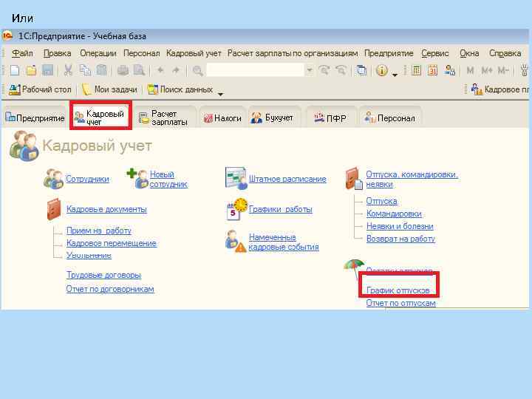Open the Предприятие menu

point(389,53)
